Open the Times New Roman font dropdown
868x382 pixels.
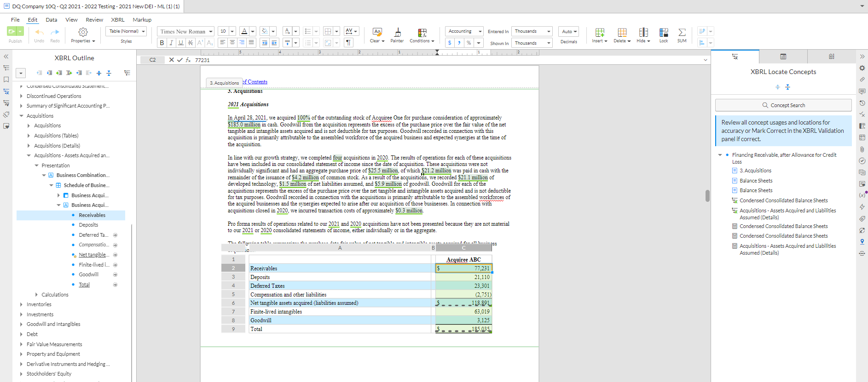point(185,31)
